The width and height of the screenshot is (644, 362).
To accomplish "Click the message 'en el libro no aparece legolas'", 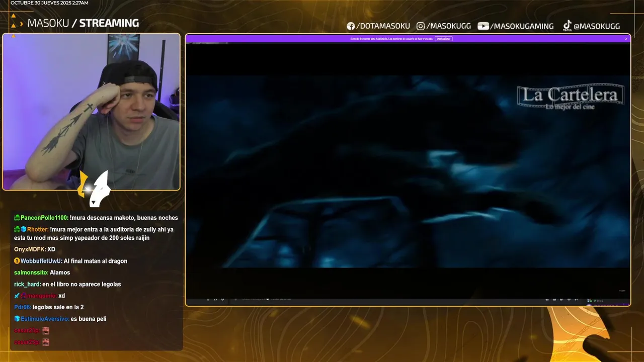I will [x=82, y=284].
